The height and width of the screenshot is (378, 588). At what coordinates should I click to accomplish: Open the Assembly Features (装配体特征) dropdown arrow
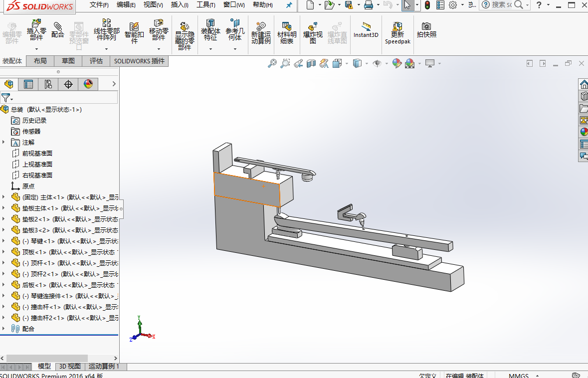(x=210, y=49)
